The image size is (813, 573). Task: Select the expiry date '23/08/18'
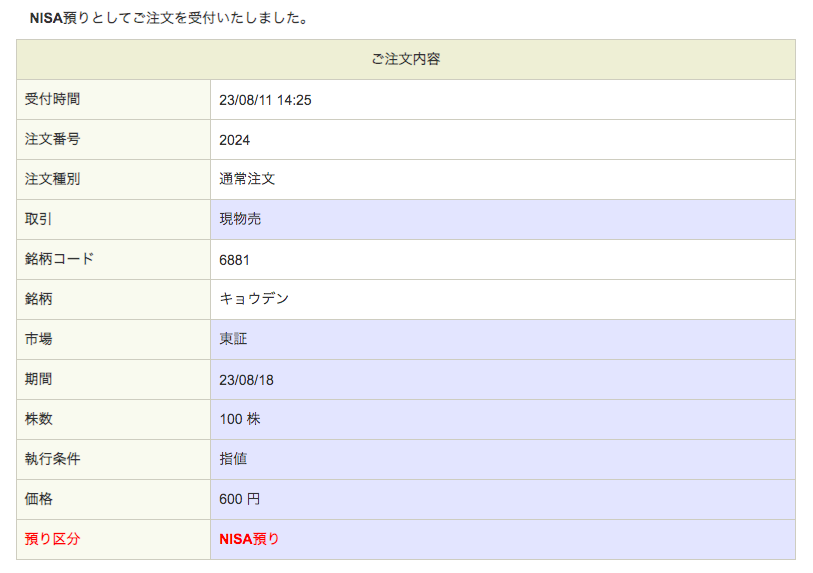[x=246, y=380]
